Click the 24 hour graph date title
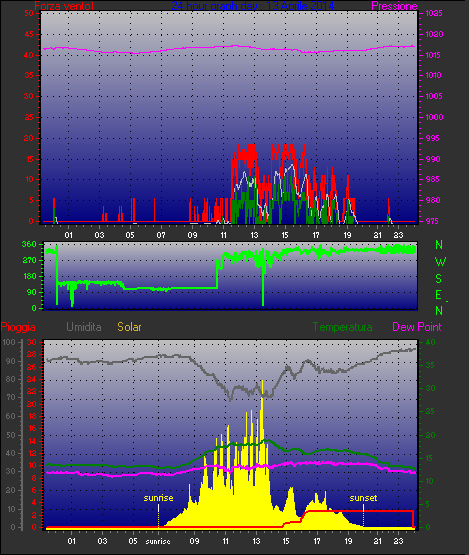 [253, 6]
